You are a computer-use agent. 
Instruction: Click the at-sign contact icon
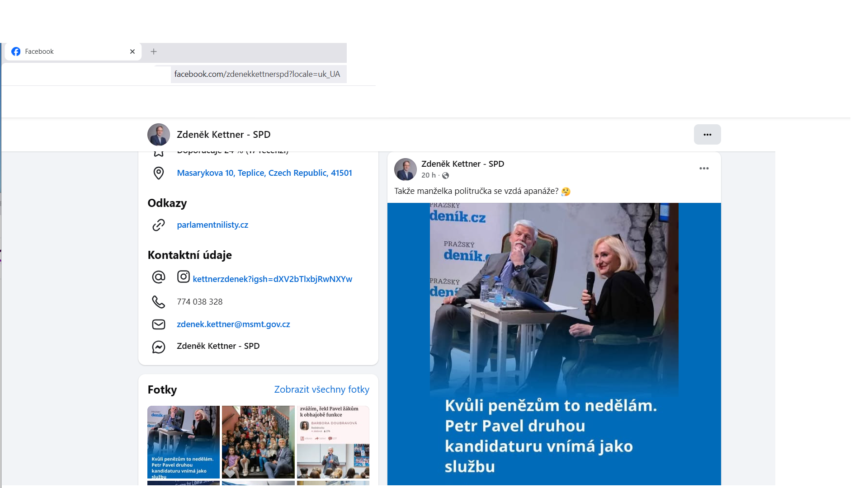(158, 277)
